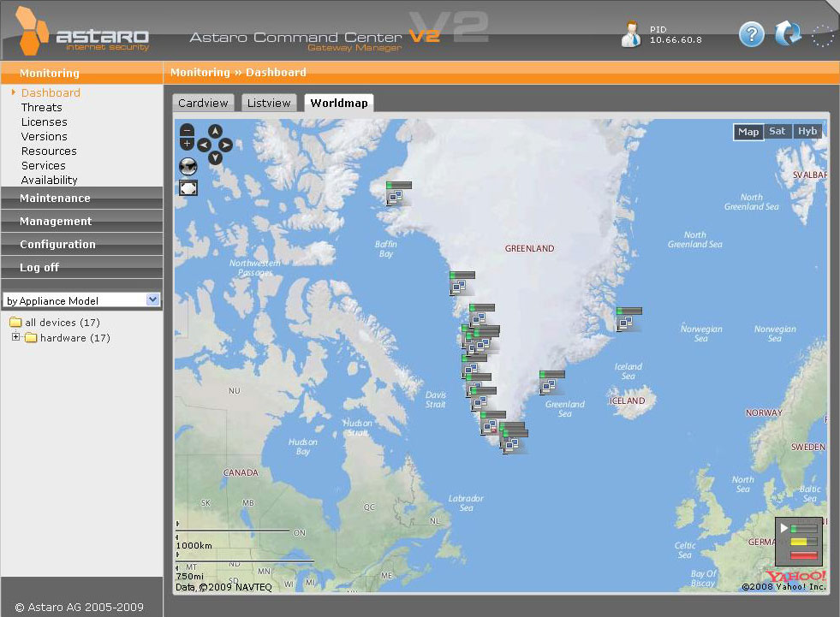The image size is (840, 617).
Task: Open the 'by Appliance Model' dropdown
Action: [x=82, y=300]
